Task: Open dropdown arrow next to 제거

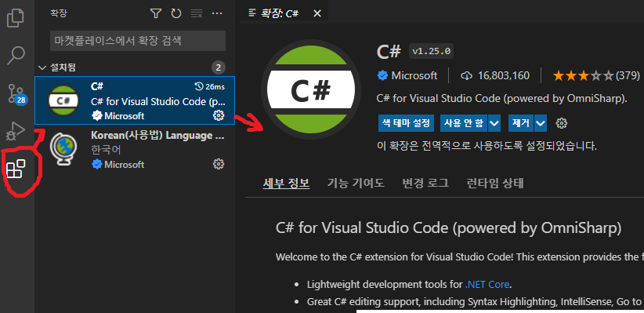Action: (x=541, y=123)
